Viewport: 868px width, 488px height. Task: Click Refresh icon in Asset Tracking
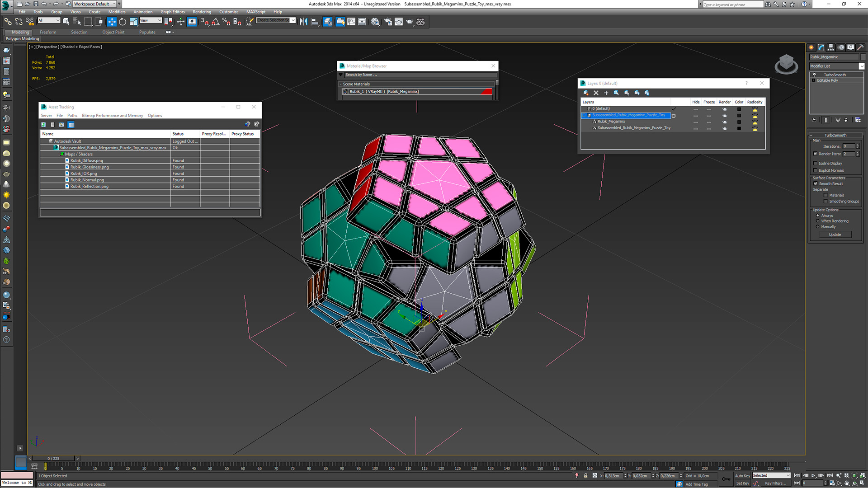[43, 125]
